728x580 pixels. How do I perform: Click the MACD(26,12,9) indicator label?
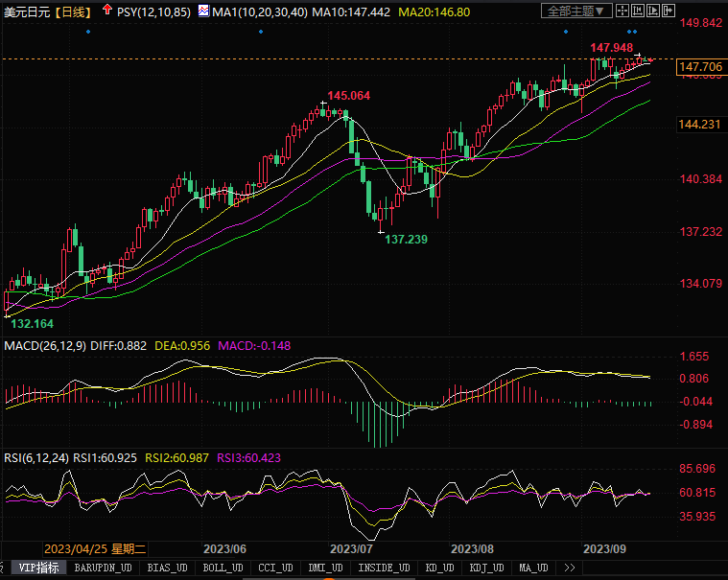click(x=47, y=345)
